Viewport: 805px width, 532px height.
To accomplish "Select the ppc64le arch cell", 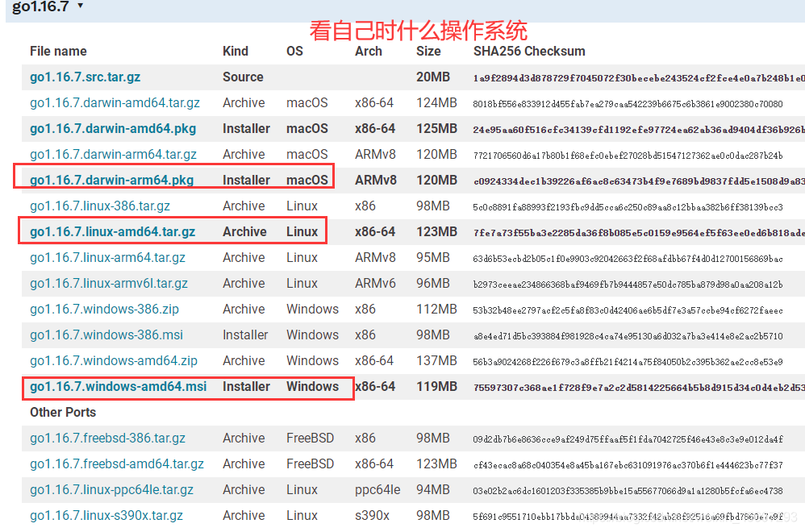I will coord(377,489).
